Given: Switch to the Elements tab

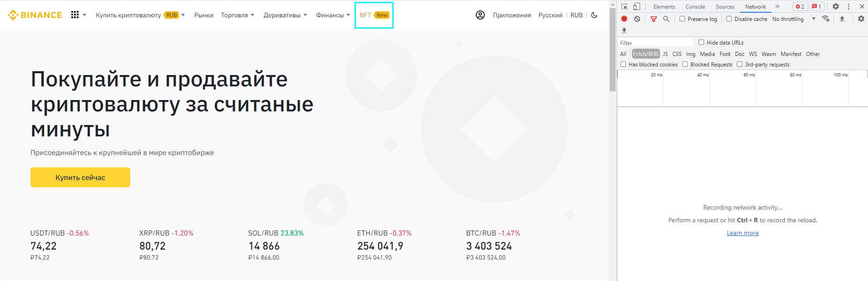Looking at the screenshot, I should tap(664, 6).
